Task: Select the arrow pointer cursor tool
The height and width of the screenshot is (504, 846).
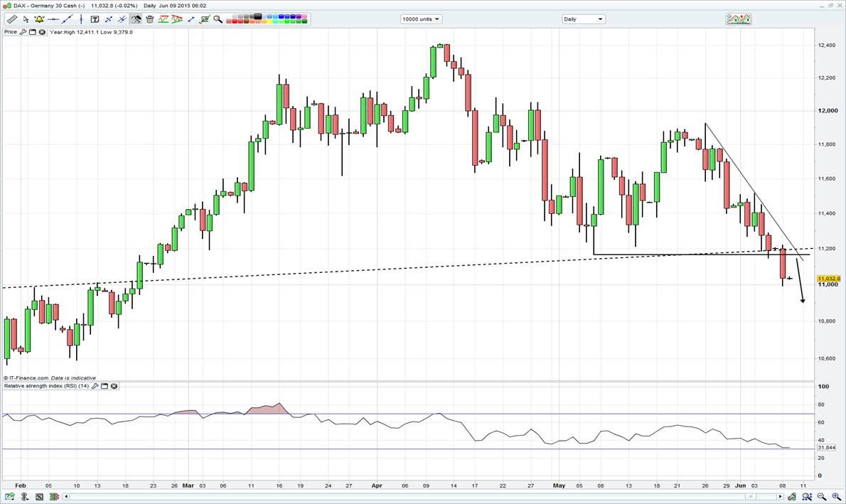Action: pos(26,19)
